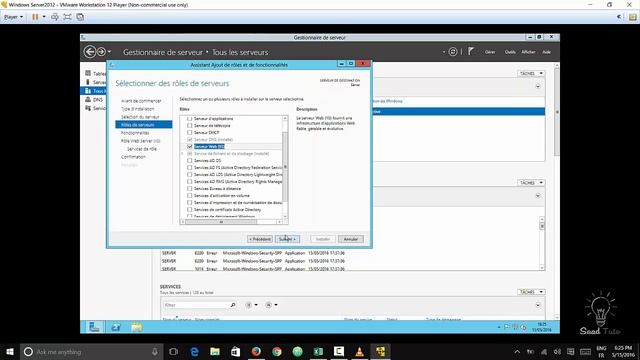Image resolution: width=640 pixels, height=360 pixels.
Task: Launch Firefox from the taskbar
Action: point(256,351)
